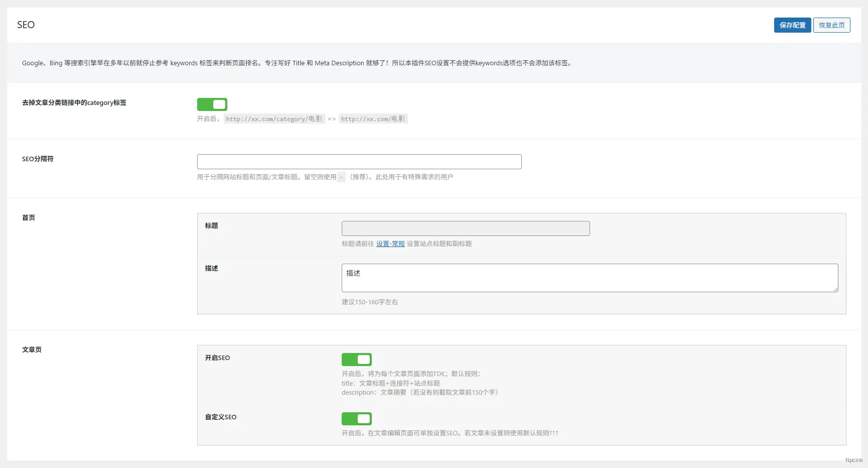Turn off the 自定义SEO switch
Image resolution: width=868 pixels, height=468 pixels.
coord(357,418)
